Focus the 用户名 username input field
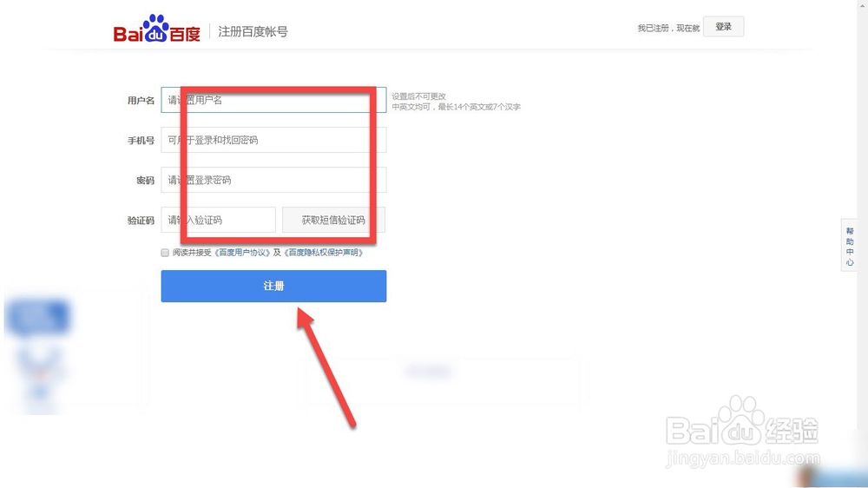The image size is (868, 488). pos(273,100)
